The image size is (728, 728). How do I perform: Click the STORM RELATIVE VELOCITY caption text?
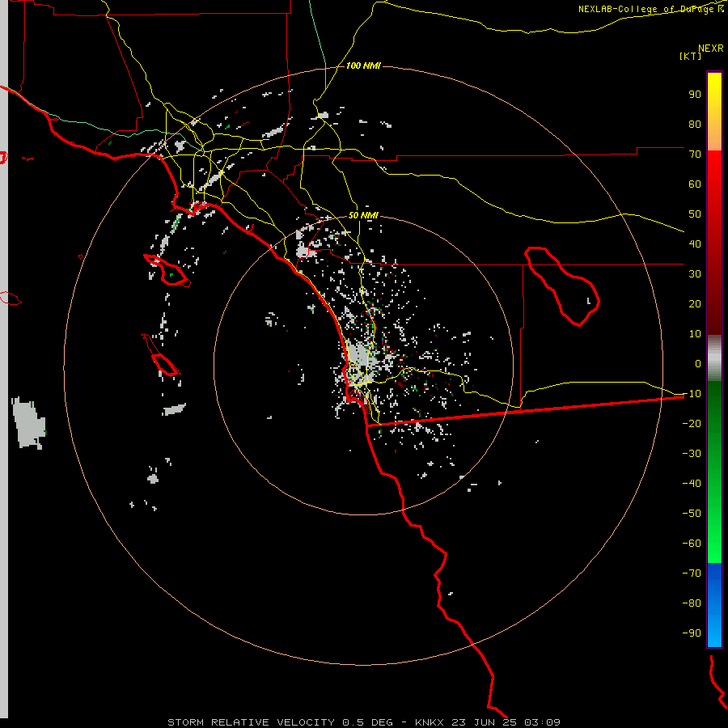click(x=251, y=722)
